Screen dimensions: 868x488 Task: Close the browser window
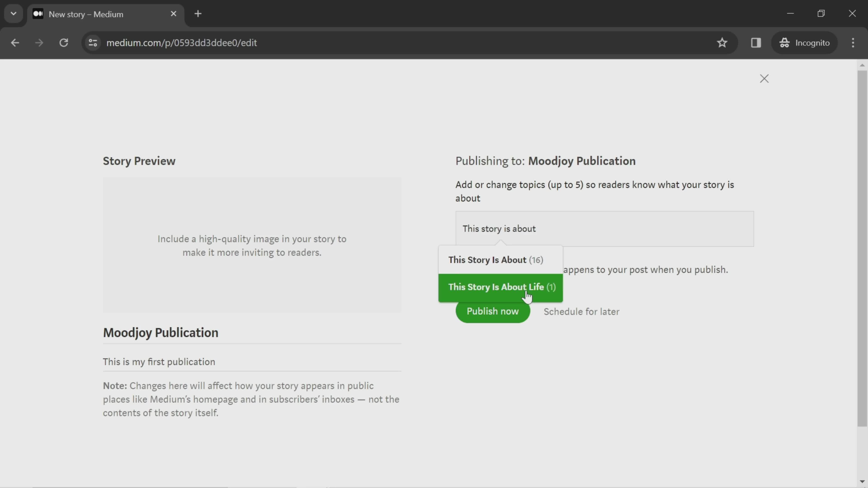tap(852, 14)
